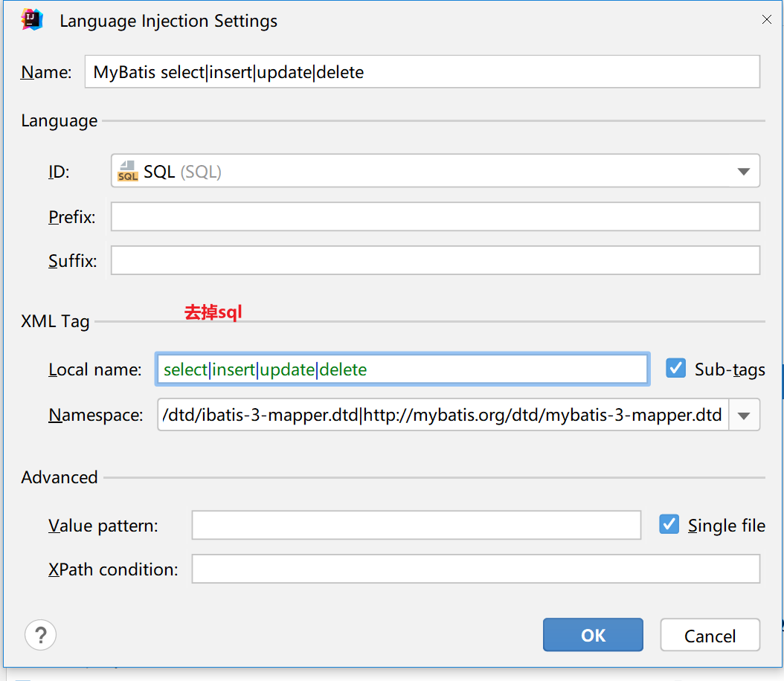Click the Namespace text field
The image size is (784, 681).
click(443, 415)
